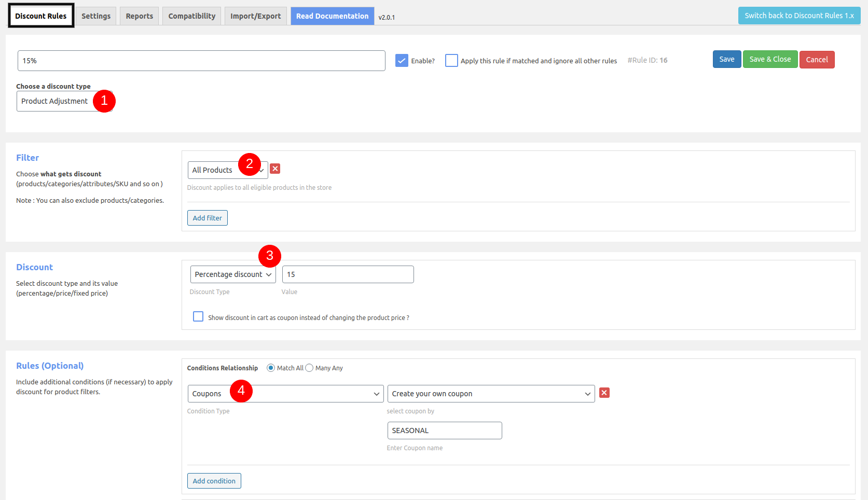Click the red numbered marker 1
The width and height of the screenshot is (868, 500).
coord(104,101)
